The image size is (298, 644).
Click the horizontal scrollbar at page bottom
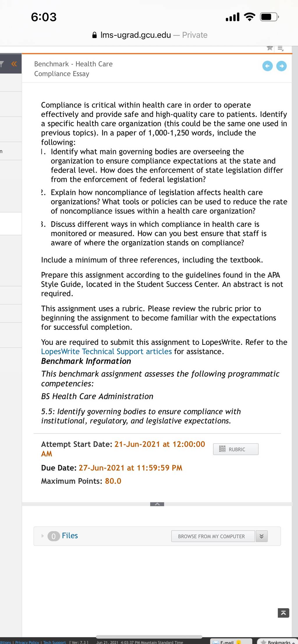[149, 637]
